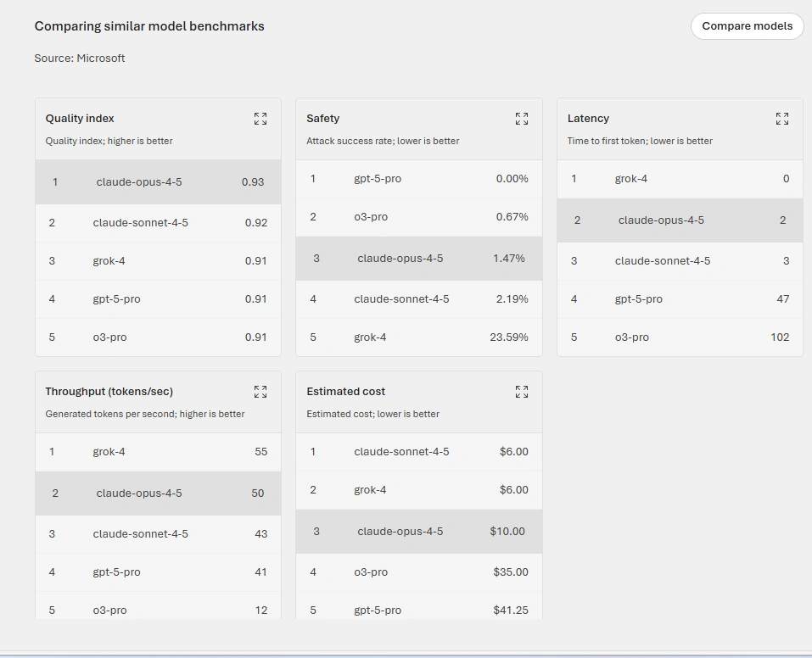Select o3-pro row in Estimated cost
The height and width of the screenshot is (658, 812).
pos(419,572)
